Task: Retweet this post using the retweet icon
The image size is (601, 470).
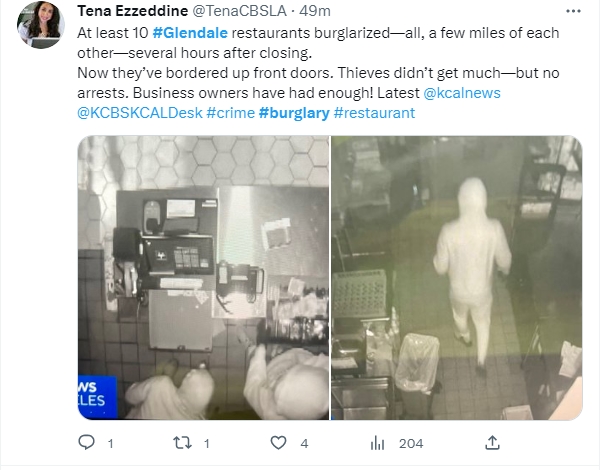Action: point(182,443)
